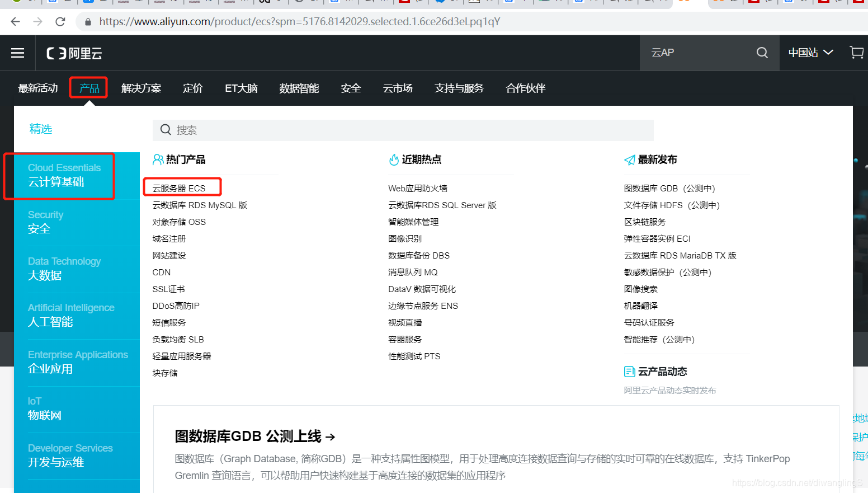868x493 pixels.
Task: Open 机器翻译 link
Action: pos(641,306)
